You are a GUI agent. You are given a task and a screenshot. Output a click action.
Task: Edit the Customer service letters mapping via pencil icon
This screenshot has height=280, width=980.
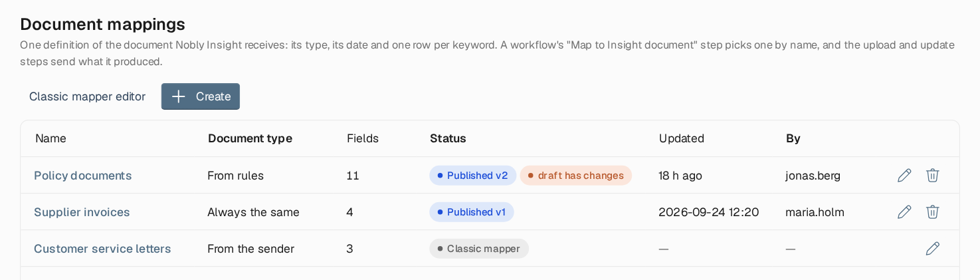point(933,249)
